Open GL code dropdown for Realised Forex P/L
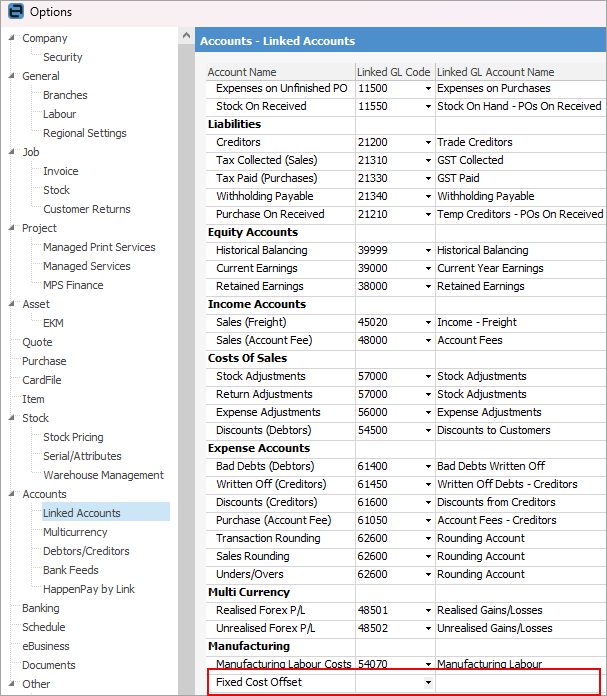The height and width of the screenshot is (696, 607). [x=428, y=610]
